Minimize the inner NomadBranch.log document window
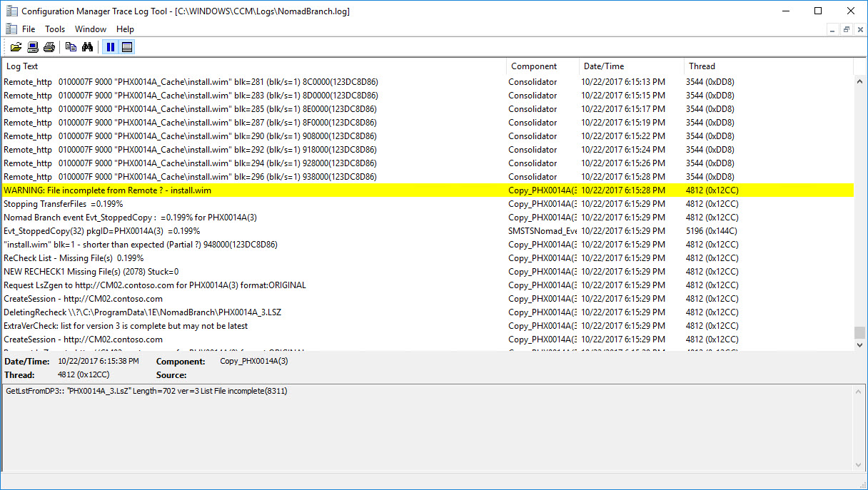 point(832,29)
